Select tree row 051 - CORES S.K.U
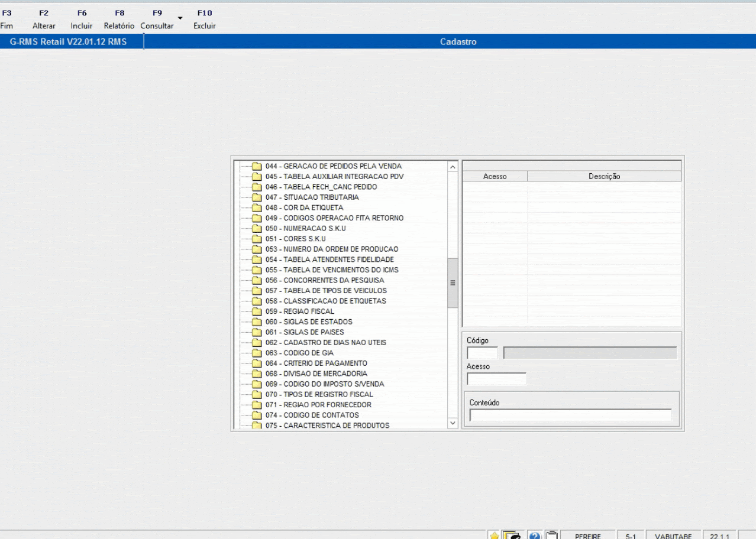This screenshot has height=539, width=756. point(295,239)
